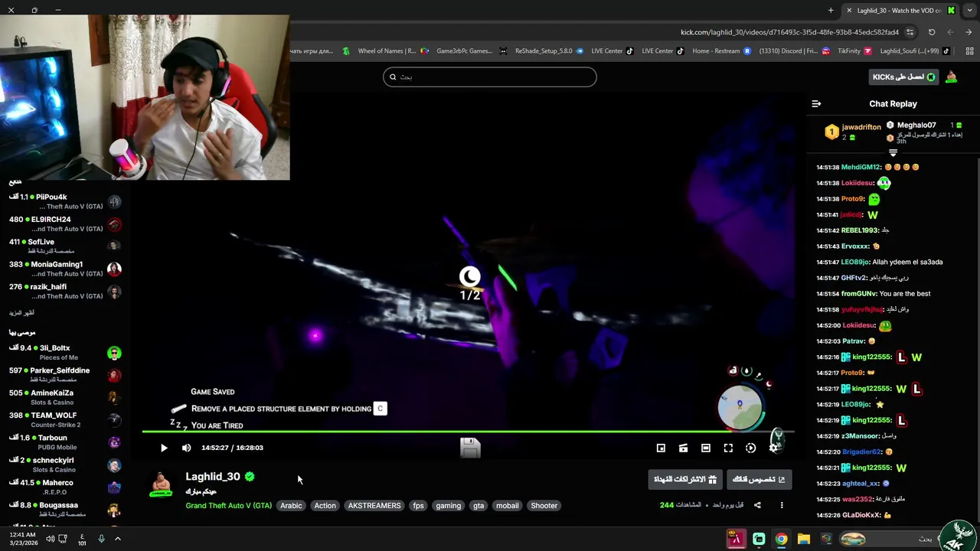
Task: Click the get KICKs button
Action: 903,77
